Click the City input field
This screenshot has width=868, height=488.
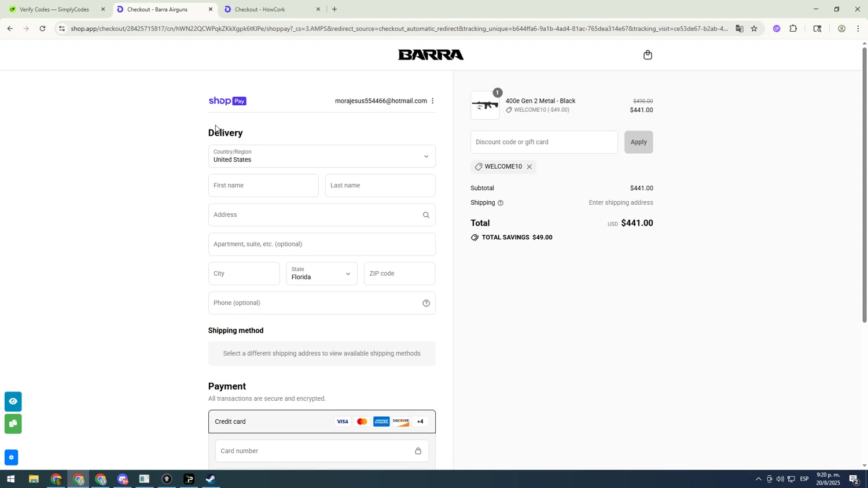click(x=244, y=273)
